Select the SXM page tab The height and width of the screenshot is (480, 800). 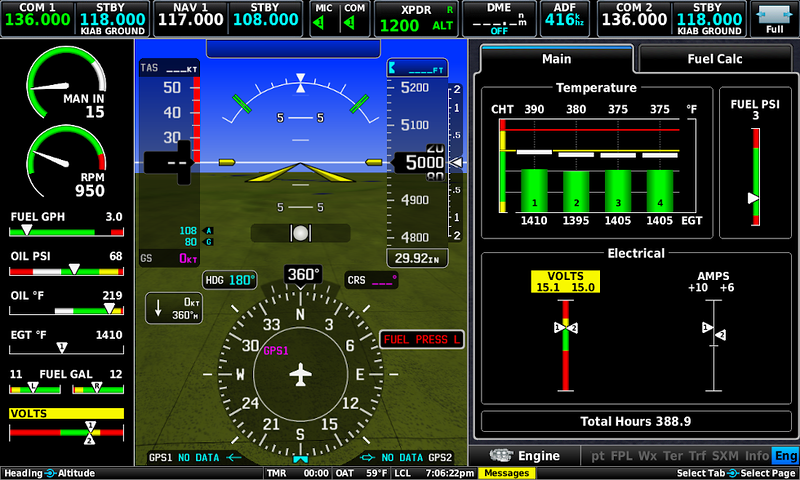[x=725, y=456]
